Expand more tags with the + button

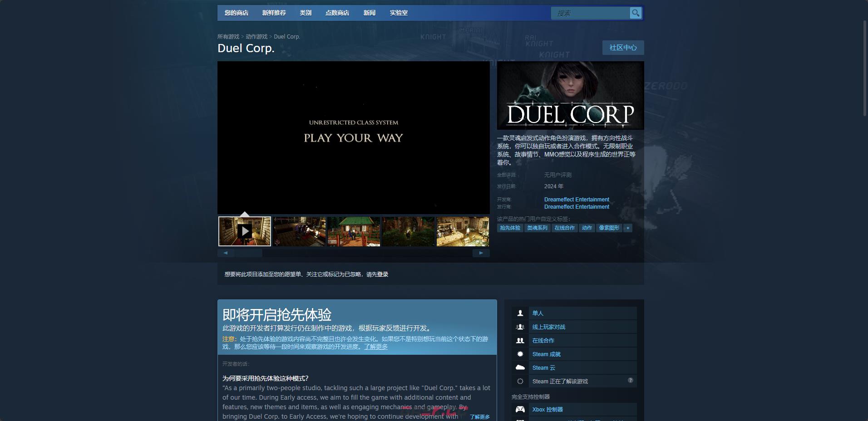(x=628, y=228)
